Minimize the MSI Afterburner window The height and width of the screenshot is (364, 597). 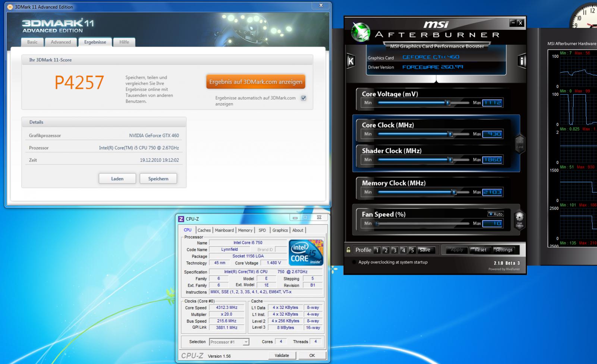(x=513, y=23)
